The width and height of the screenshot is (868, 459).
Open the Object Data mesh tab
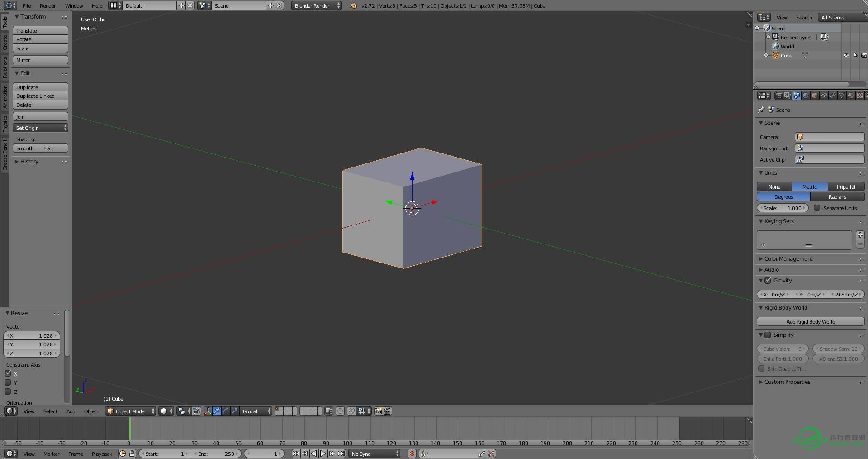(x=842, y=96)
